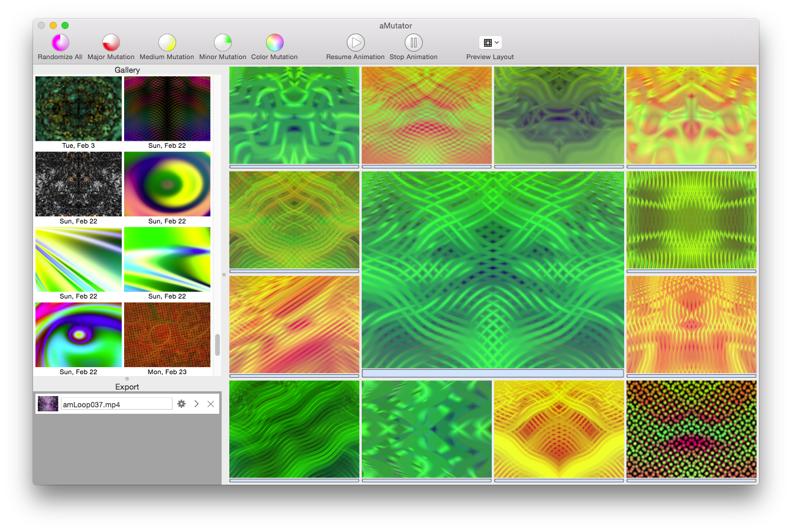Select the gallery thumbnail dated Tue, Feb 3
Screen dimensions: 792x532
pos(79,109)
